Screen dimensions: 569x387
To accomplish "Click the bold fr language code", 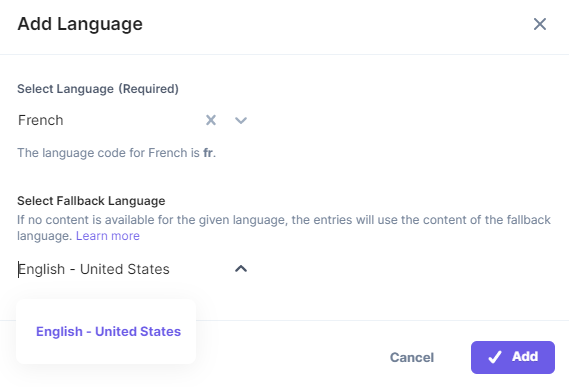I will pyautogui.click(x=208, y=153).
